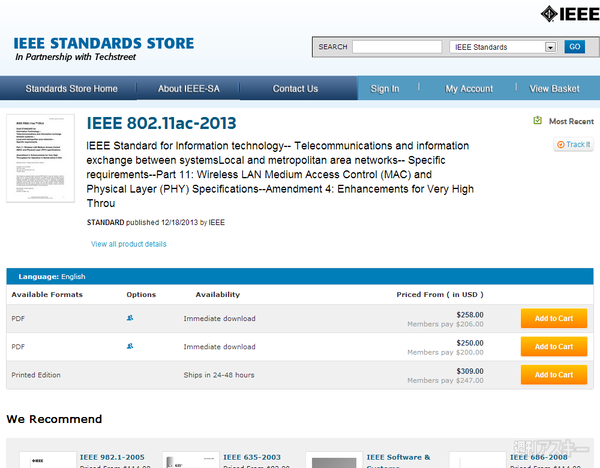Click the Priced From ( in USD ) header
Image resolution: width=600 pixels, height=468 pixels.
tap(440, 294)
